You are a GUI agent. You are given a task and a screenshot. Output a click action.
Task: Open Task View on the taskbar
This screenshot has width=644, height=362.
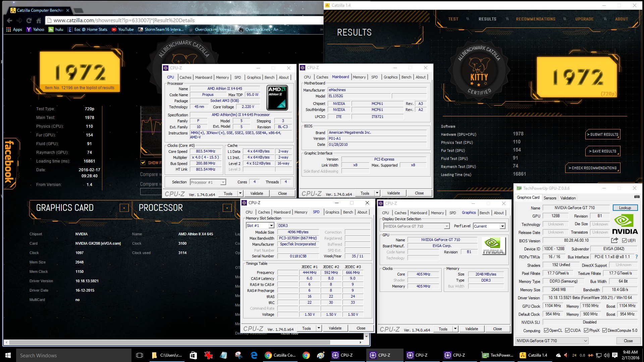pos(140,355)
